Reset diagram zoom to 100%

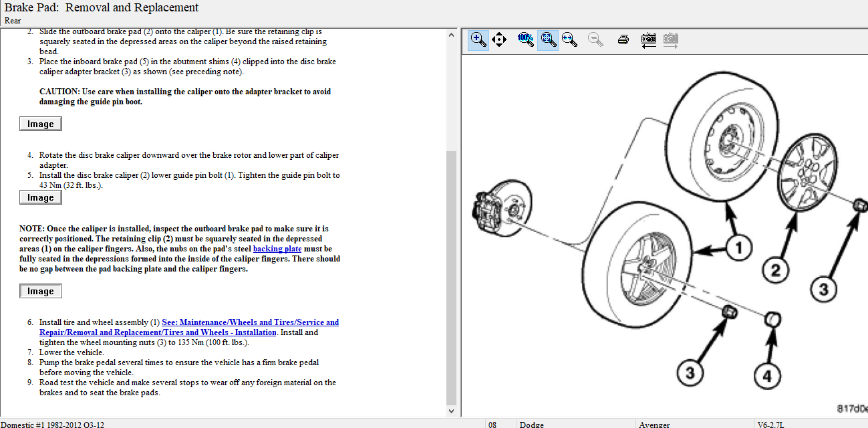[x=525, y=39]
